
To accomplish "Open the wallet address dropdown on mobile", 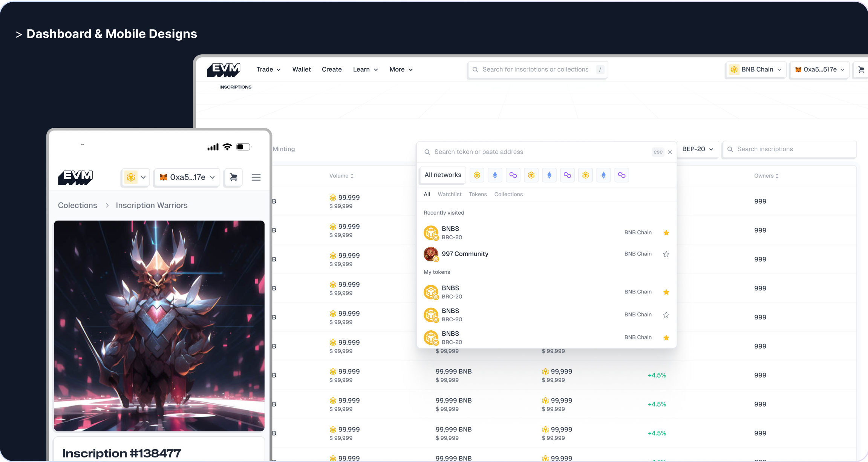I will pyautogui.click(x=186, y=177).
